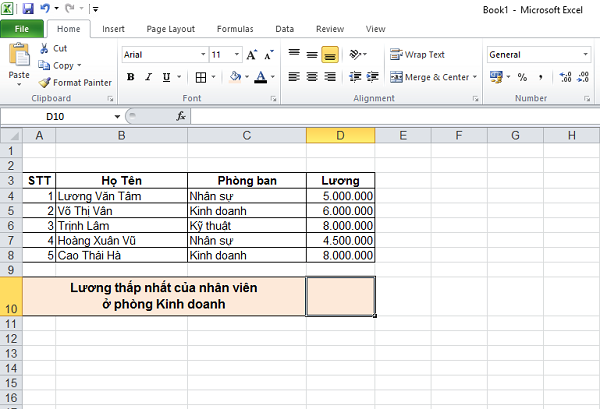The height and width of the screenshot is (409, 600).
Task: Click the Cut scissors button
Action: pyautogui.click(x=53, y=49)
